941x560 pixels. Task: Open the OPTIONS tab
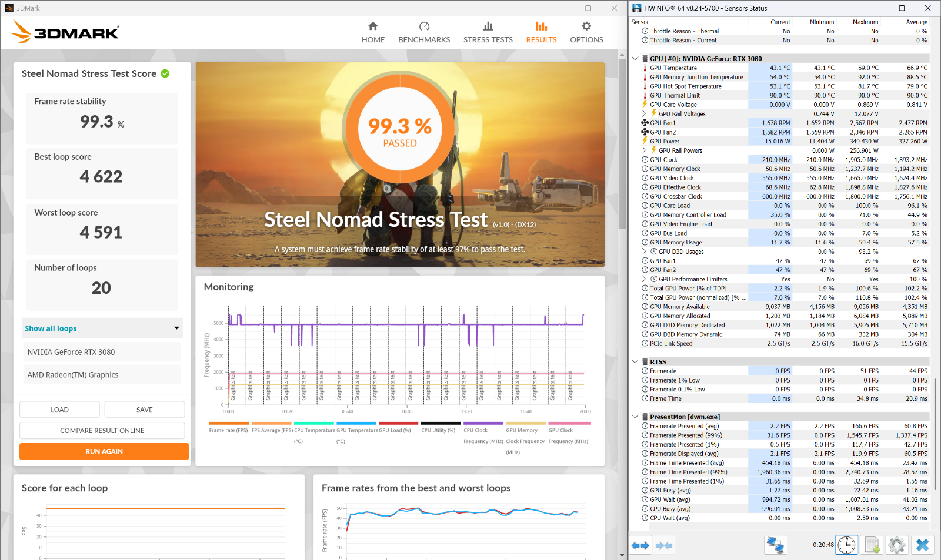tap(586, 32)
